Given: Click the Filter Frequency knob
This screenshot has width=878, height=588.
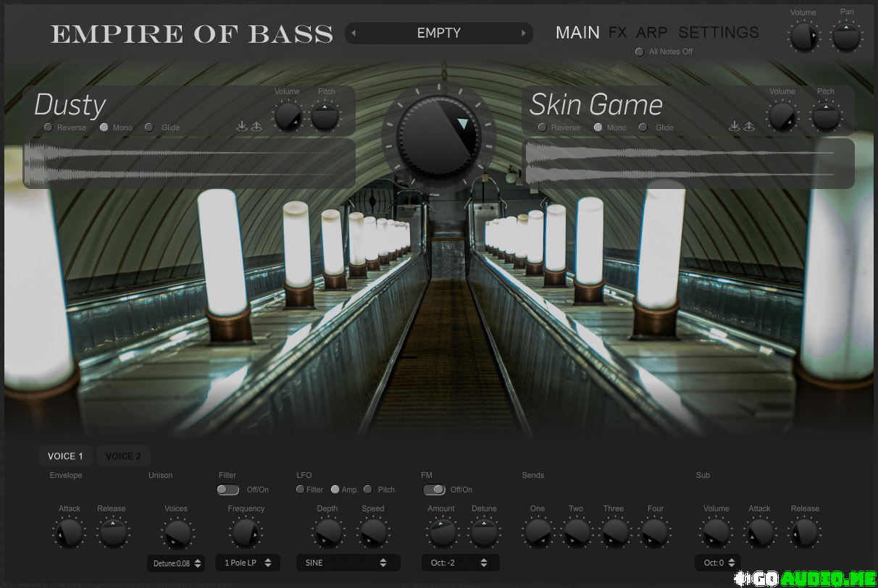Looking at the screenshot, I should coord(246,534).
